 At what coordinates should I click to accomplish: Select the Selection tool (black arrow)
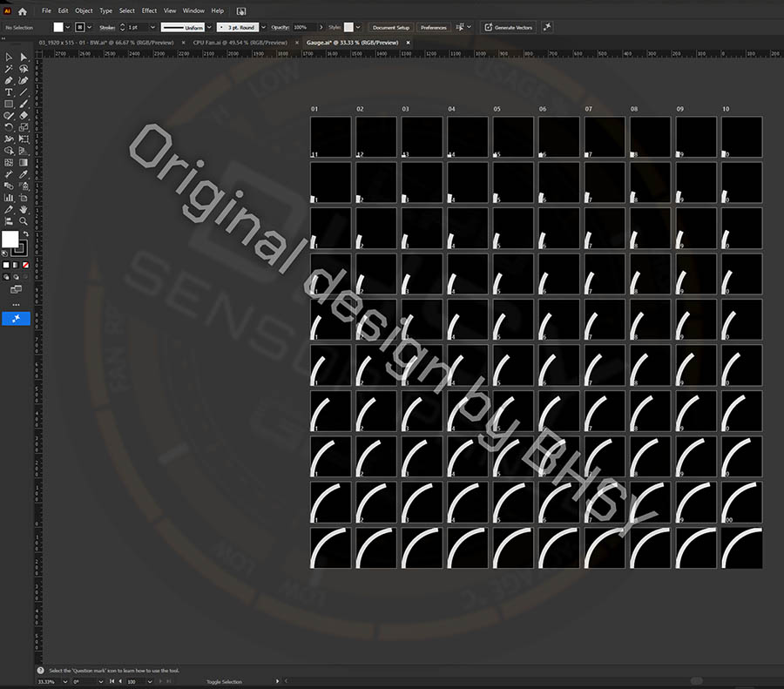click(9, 57)
